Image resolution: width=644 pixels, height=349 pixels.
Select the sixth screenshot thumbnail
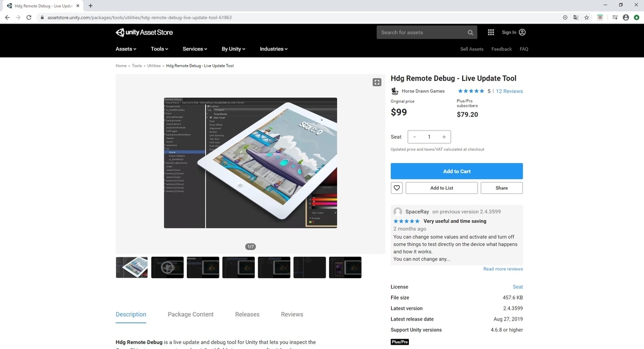point(310,267)
